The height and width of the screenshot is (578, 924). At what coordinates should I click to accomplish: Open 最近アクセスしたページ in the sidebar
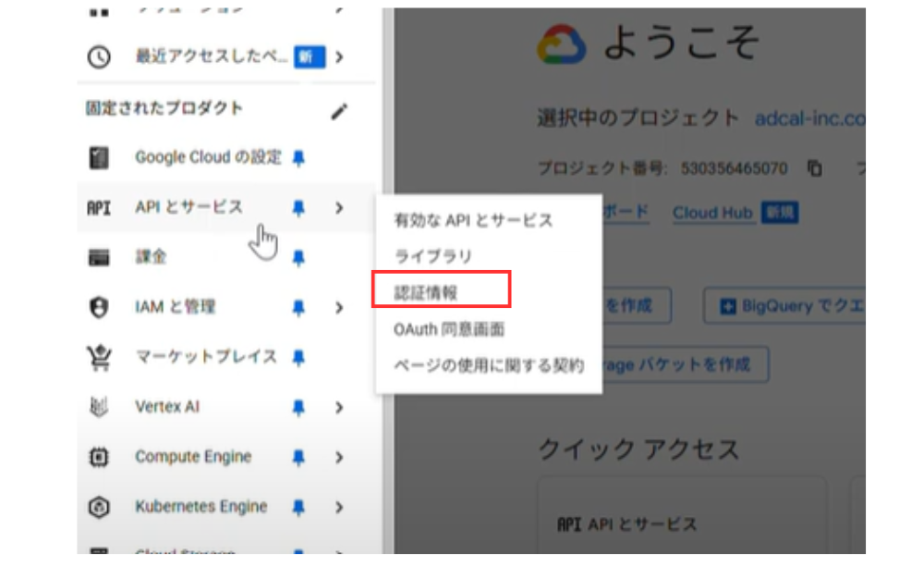tap(212, 56)
